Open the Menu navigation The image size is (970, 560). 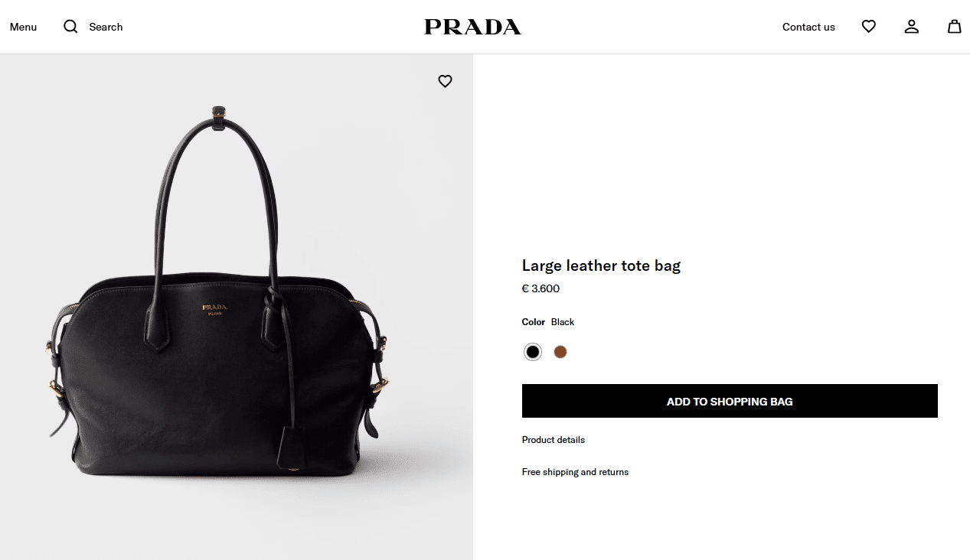[x=23, y=27]
